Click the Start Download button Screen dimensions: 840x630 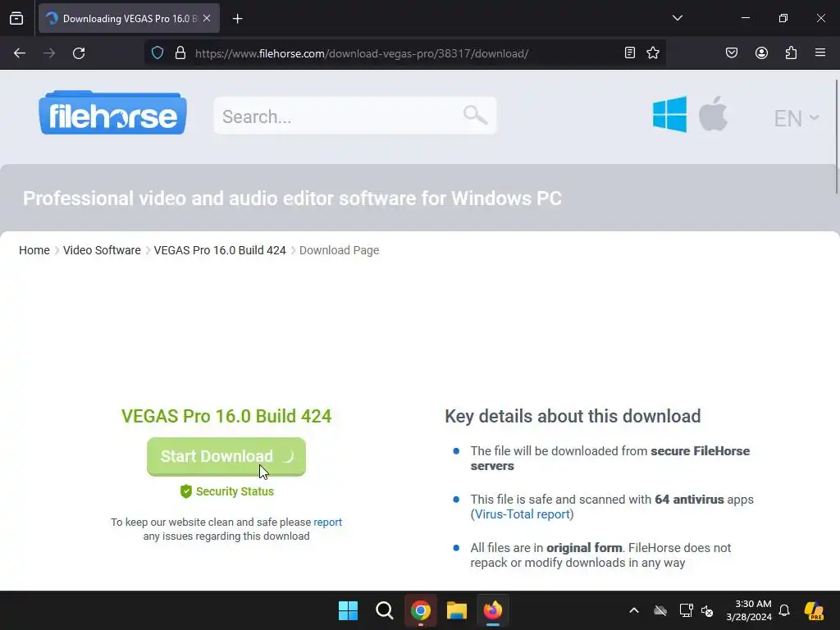[226, 456]
